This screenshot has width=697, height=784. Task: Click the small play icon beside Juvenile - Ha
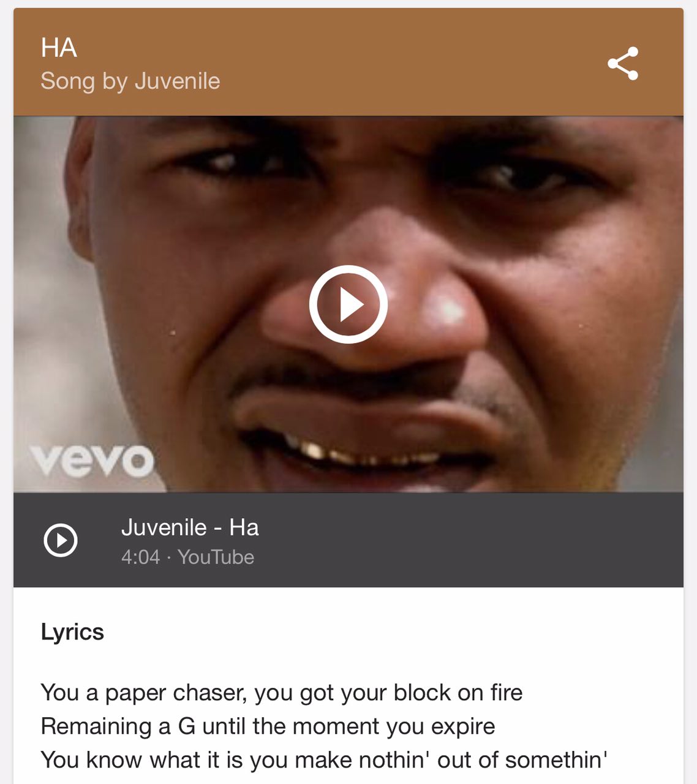tap(61, 540)
